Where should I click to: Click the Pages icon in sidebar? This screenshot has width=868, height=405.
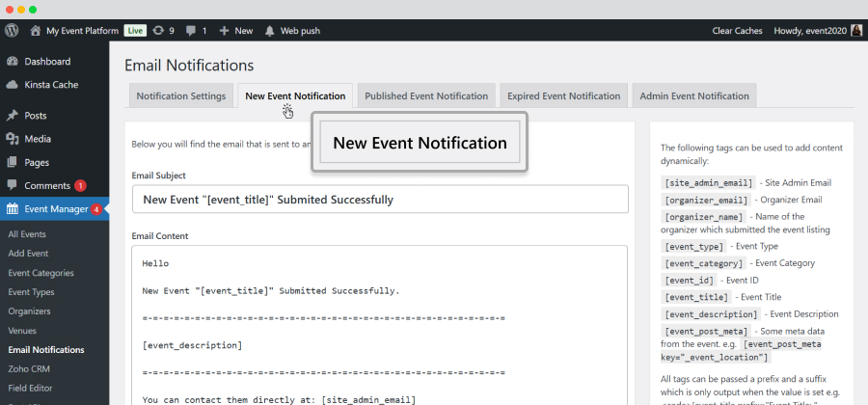coord(13,162)
